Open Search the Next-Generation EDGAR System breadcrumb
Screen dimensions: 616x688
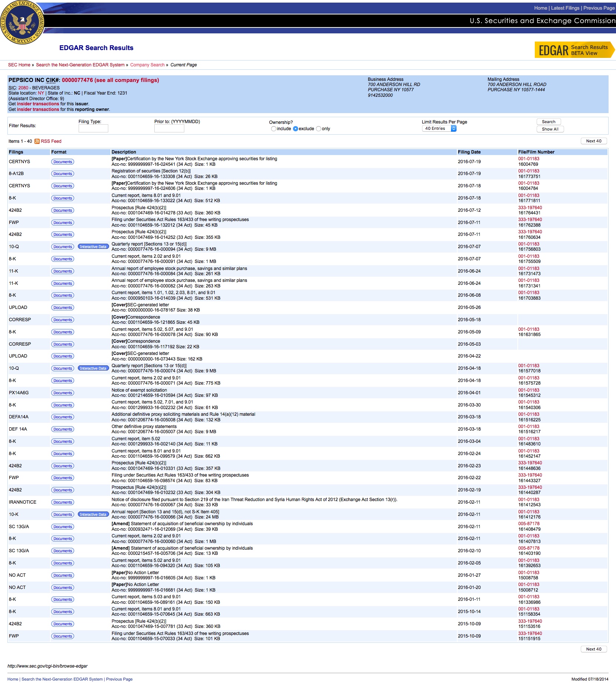pyautogui.click(x=80, y=65)
